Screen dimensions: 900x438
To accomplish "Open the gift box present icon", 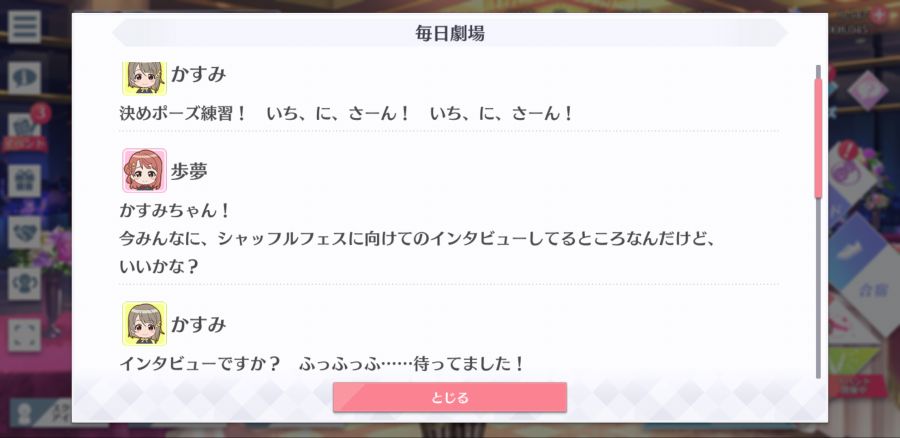I will click(24, 181).
